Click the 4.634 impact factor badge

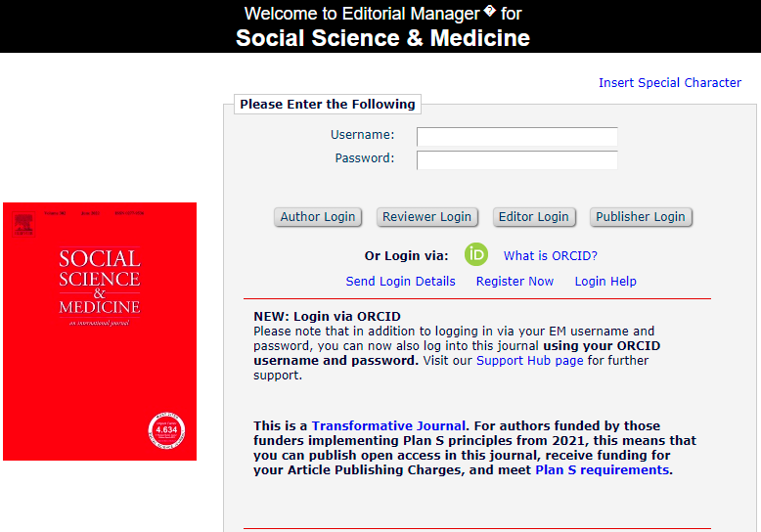pyautogui.click(x=166, y=427)
